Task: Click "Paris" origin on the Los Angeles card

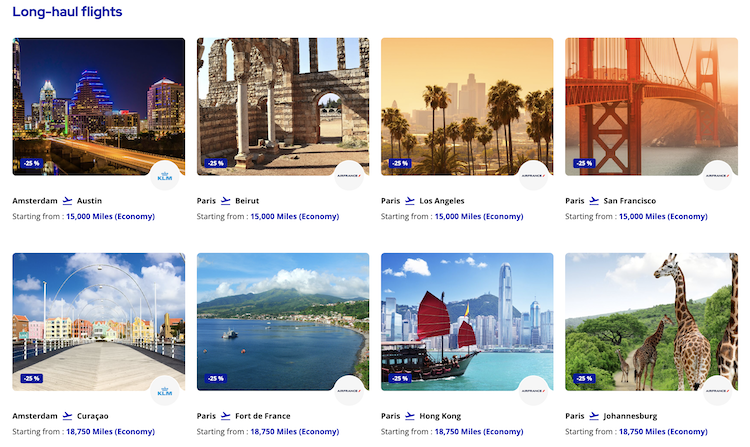Action: [x=390, y=201]
